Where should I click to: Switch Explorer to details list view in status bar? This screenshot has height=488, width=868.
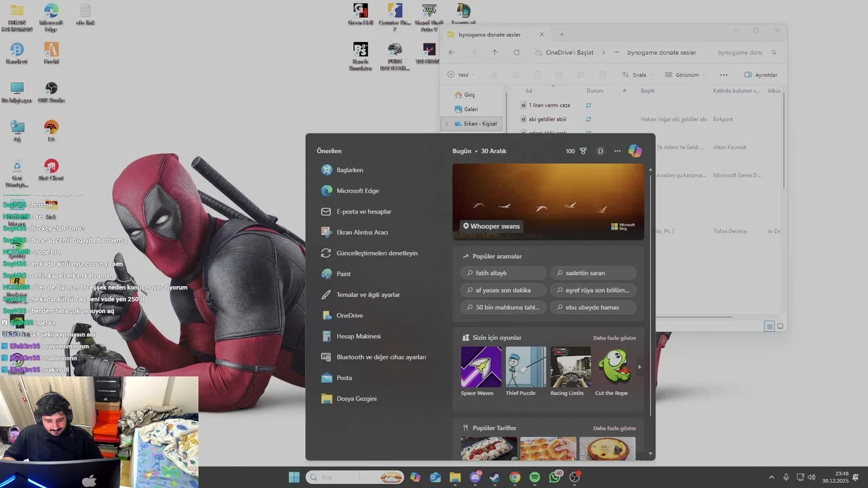click(769, 326)
